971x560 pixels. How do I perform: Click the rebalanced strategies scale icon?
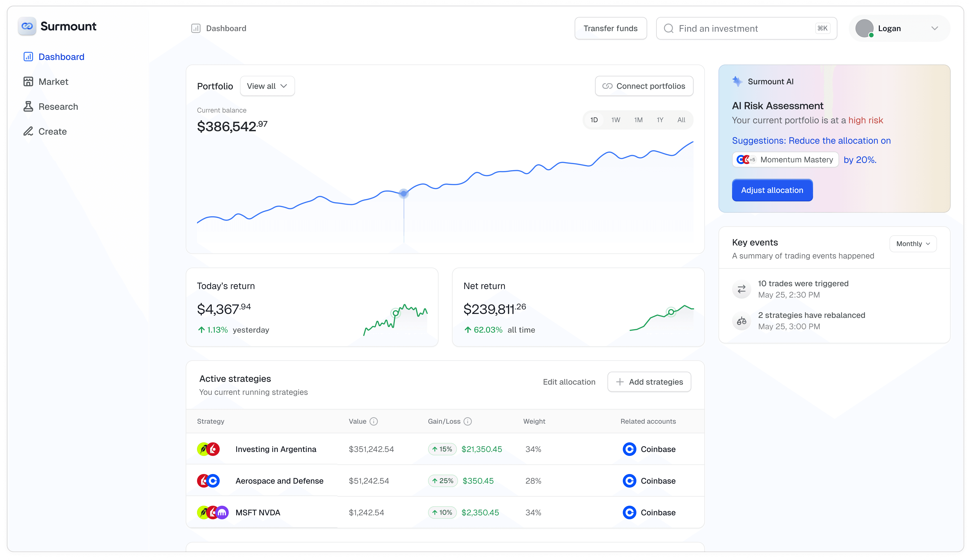741,321
